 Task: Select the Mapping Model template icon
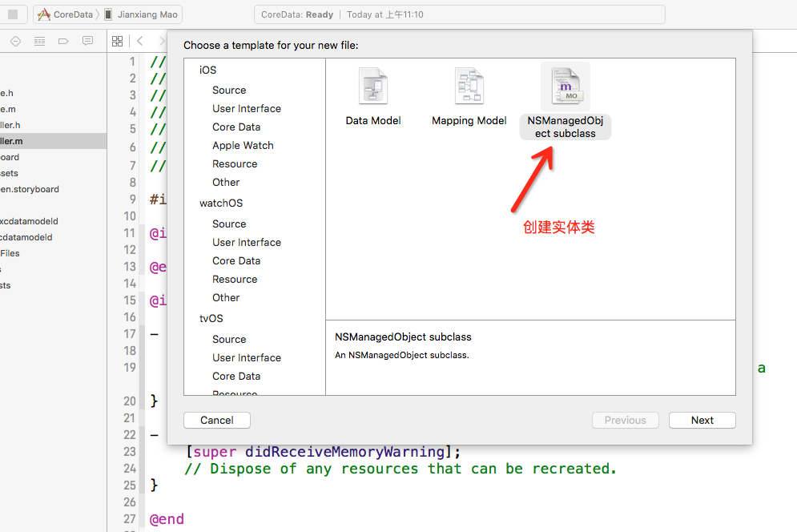pyautogui.click(x=469, y=87)
